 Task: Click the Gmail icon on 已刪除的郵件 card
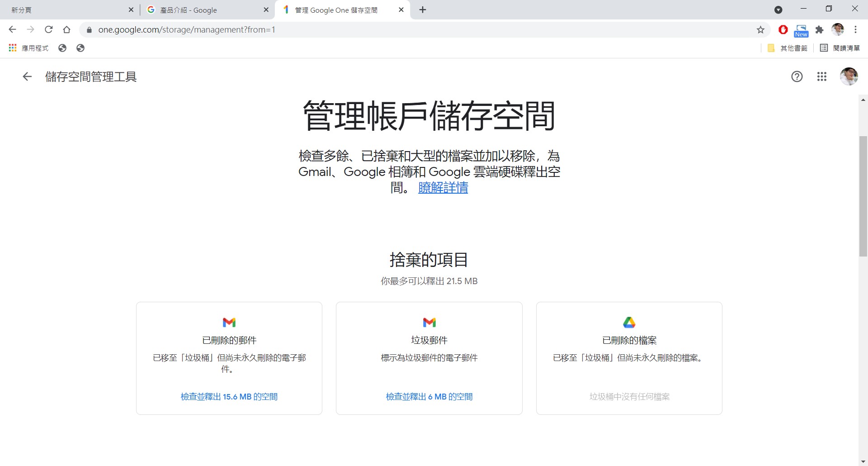(229, 322)
